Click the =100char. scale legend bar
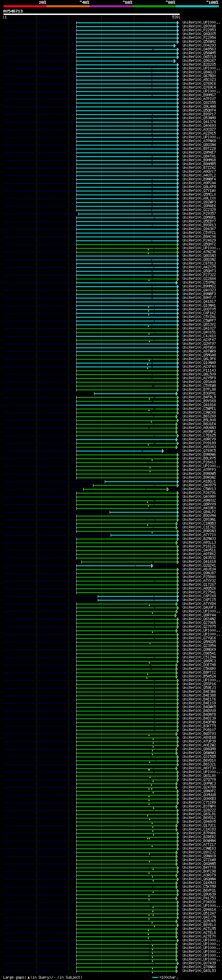This screenshot has width=222, height=980. point(155,977)
